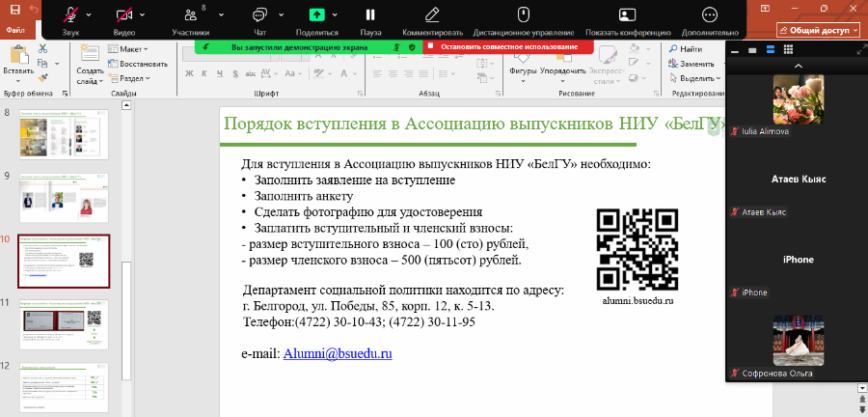Viewport: 868px width, 417px height.
Task: Open the Раздел section dropdown
Action: click(129, 78)
